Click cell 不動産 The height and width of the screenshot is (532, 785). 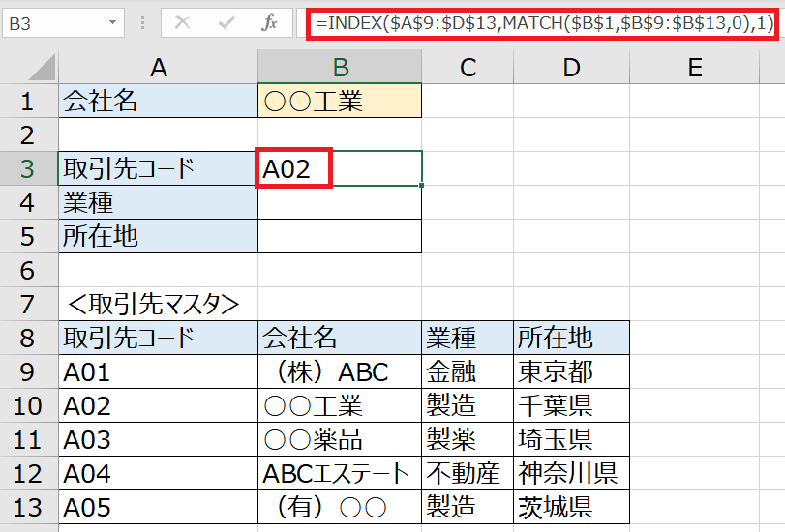click(468, 473)
